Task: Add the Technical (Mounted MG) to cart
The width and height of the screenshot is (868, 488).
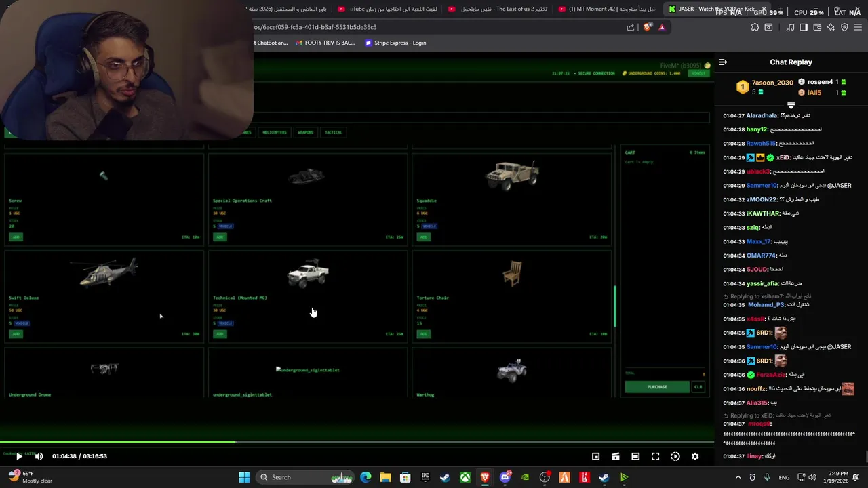Action: coord(220,334)
